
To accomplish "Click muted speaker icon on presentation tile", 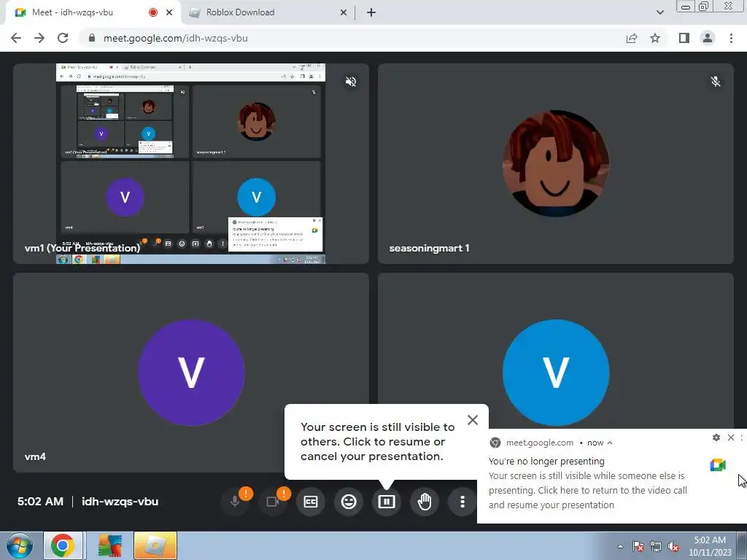I will (351, 82).
